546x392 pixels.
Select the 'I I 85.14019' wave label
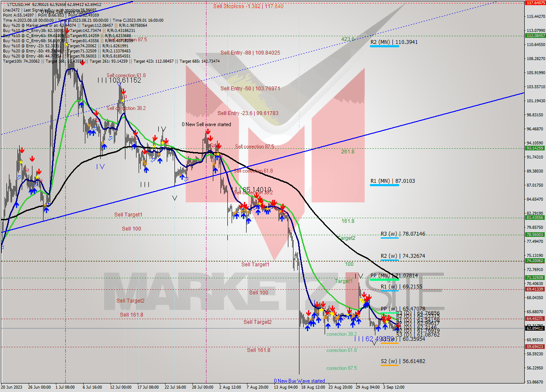click(251, 189)
